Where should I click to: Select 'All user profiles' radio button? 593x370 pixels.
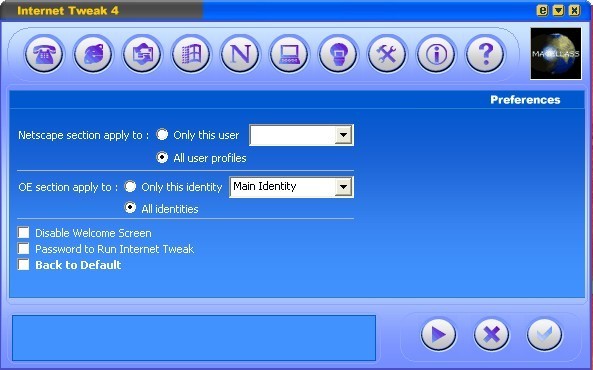tap(162, 157)
